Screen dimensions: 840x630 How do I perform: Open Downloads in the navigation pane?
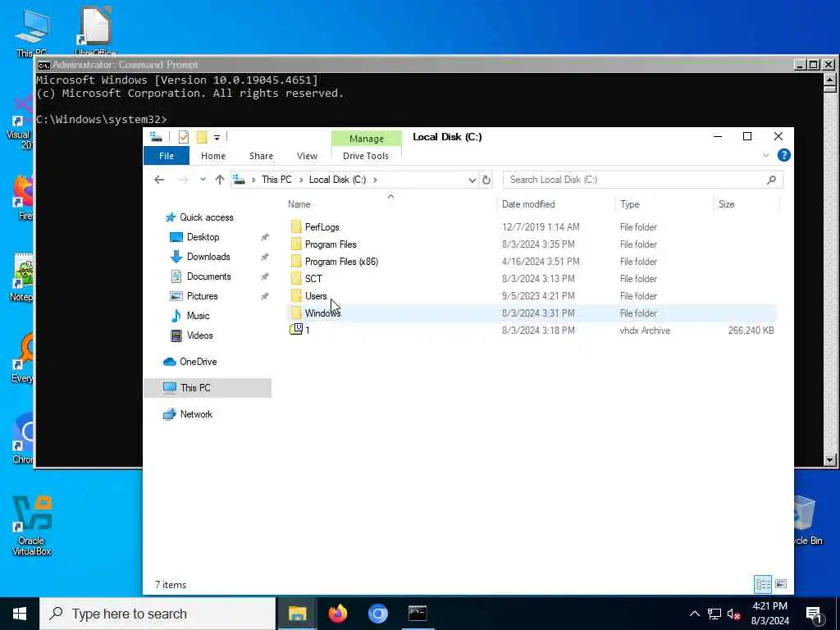pyautogui.click(x=208, y=257)
